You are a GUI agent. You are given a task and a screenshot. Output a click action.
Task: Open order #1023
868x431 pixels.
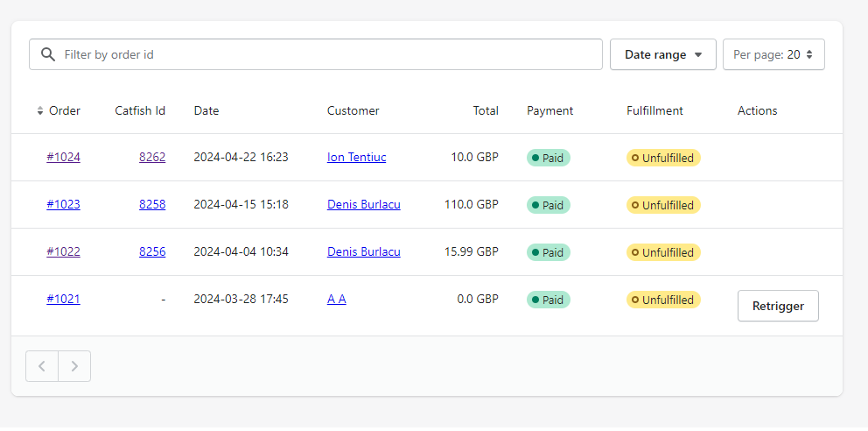[63, 204]
